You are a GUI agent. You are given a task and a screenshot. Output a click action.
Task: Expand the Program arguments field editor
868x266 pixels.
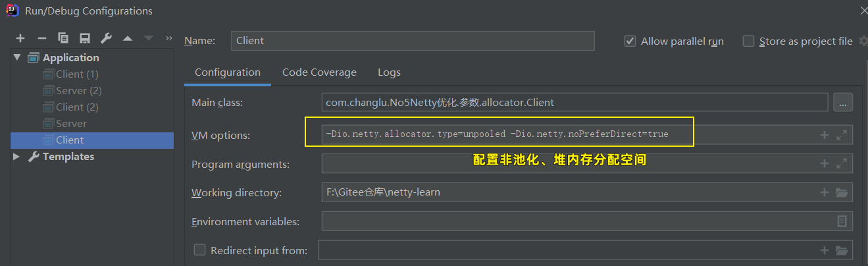[841, 163]
